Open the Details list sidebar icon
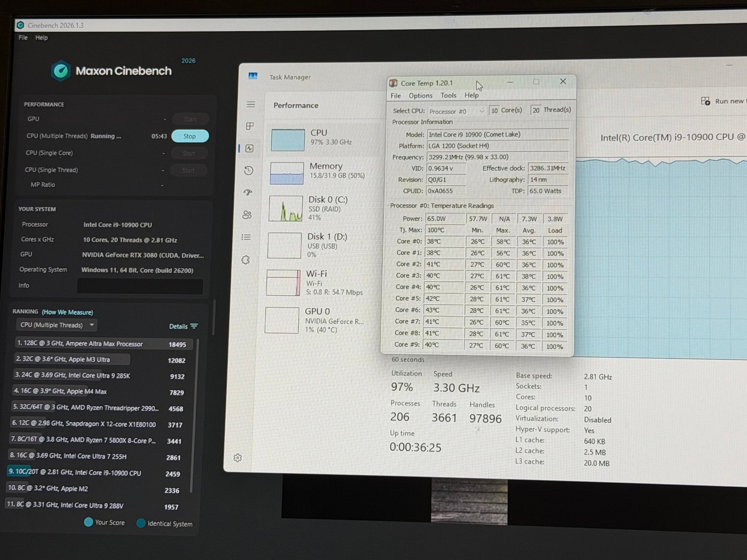Screen dimensions: 747x560 (246, 237)
